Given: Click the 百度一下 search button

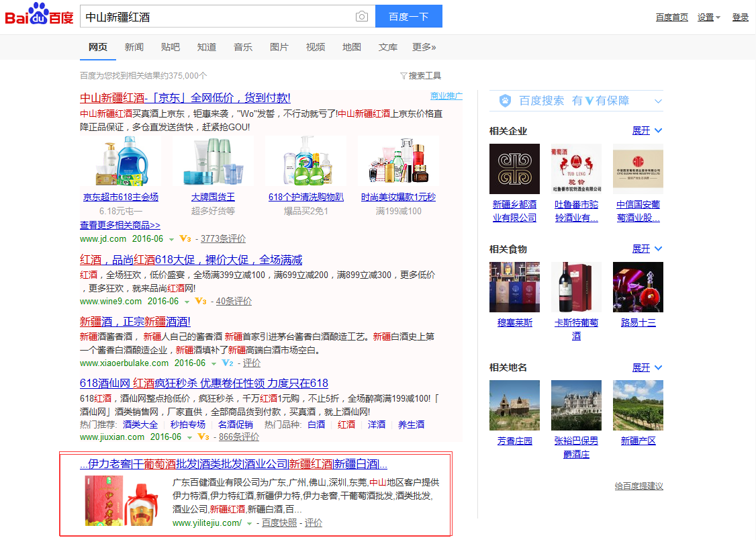Looking at the screenshot, I should (x=409, y=16).
